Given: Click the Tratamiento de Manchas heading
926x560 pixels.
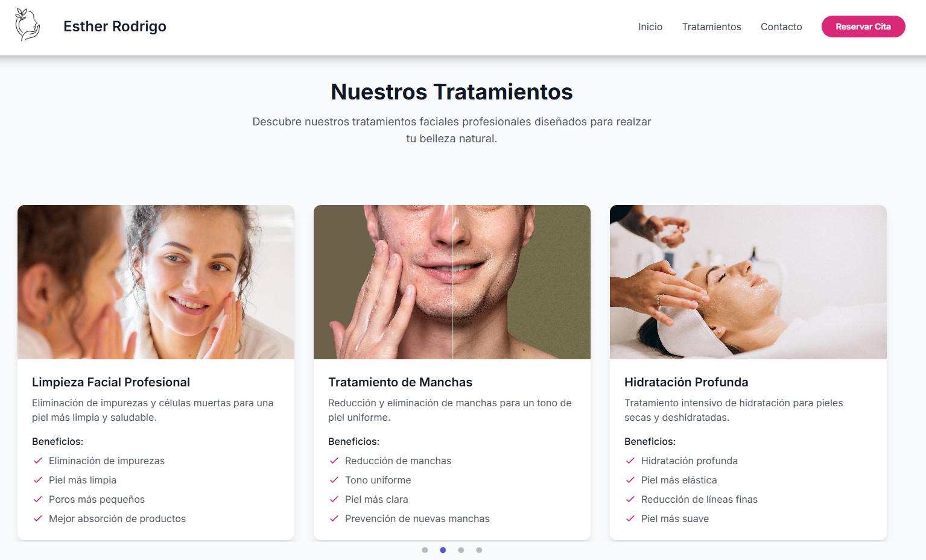Looking at the screenshot, I should tap(400, 382).
